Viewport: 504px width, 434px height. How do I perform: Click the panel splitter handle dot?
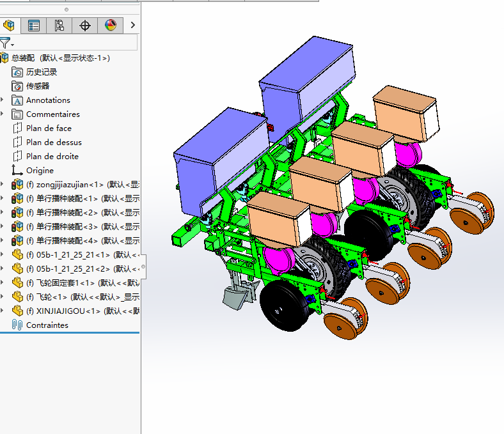(67, 10)
